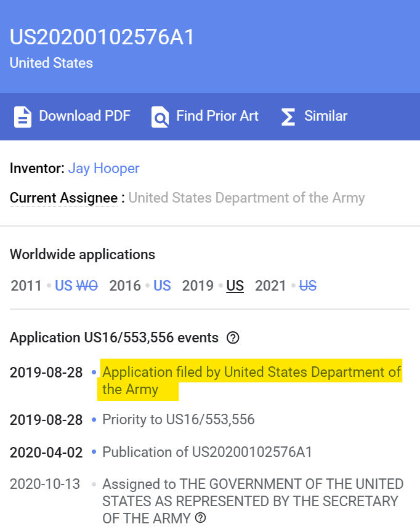420x532 pixels.
Task: Click the Current Assignee label
Action: [x=64, y=198]
